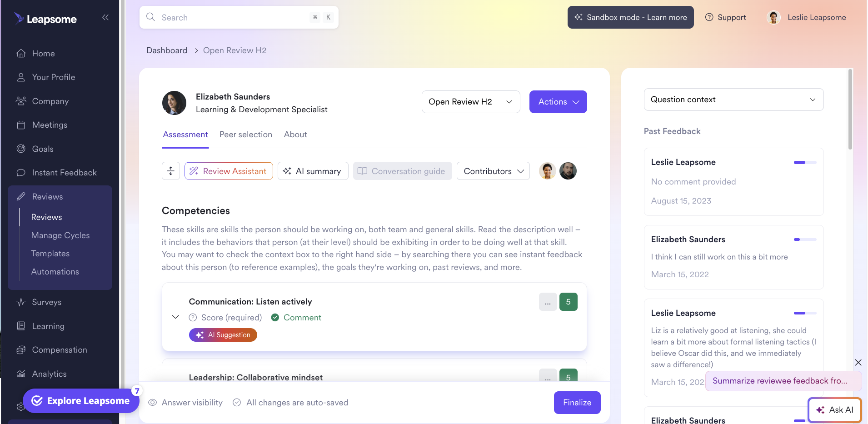The width and height of the screenshot is (868, 424).
Task: Click the Ask AI button
Action: click(835, 410)
